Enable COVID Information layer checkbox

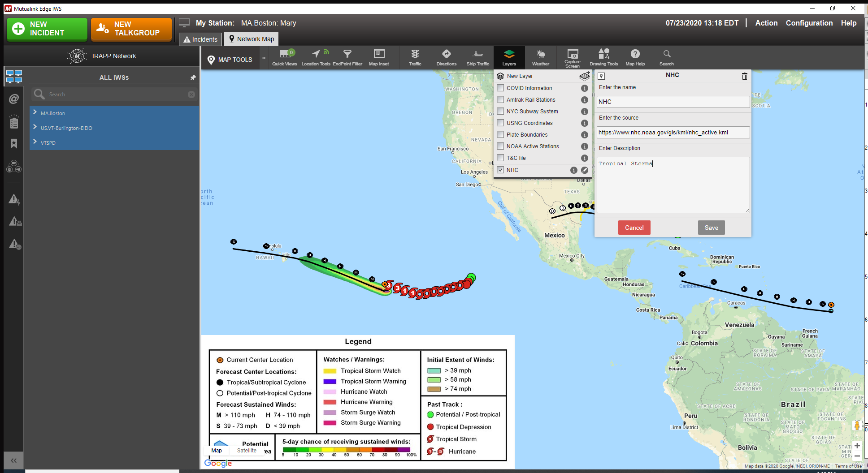point(500,88)
